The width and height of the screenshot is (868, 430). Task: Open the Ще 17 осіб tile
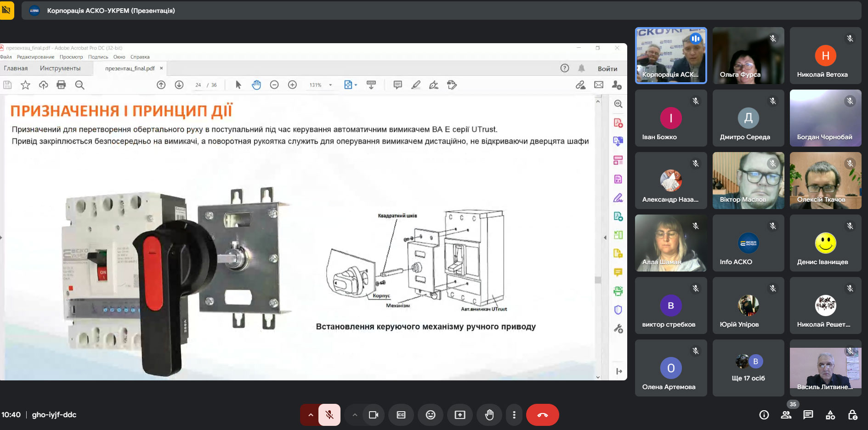[748, 368]
